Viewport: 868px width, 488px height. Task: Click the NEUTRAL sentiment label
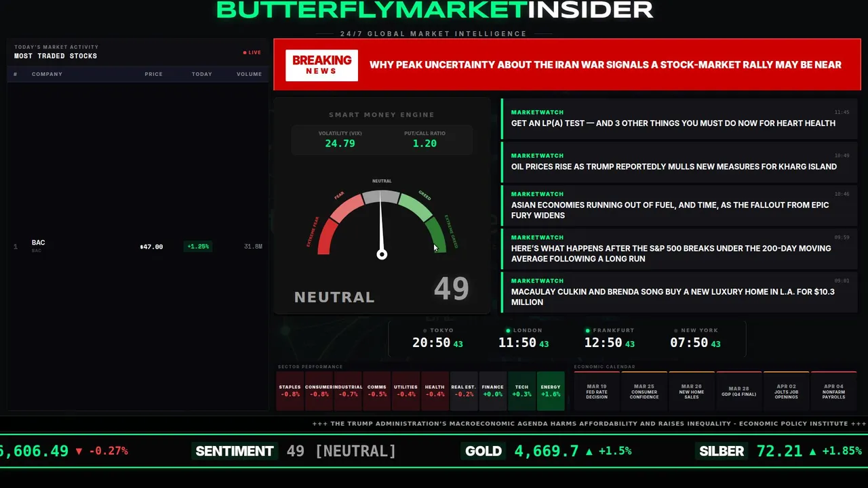(x=334, y=297)
